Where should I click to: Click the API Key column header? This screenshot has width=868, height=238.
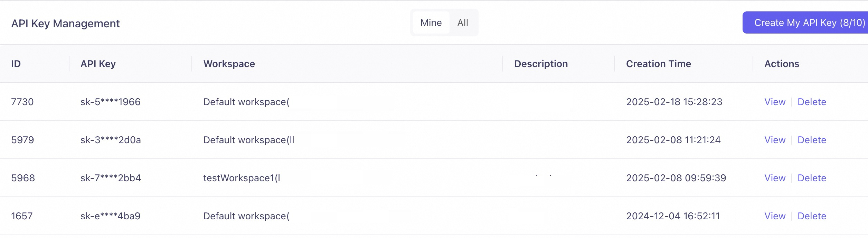(x=98, y=64)
